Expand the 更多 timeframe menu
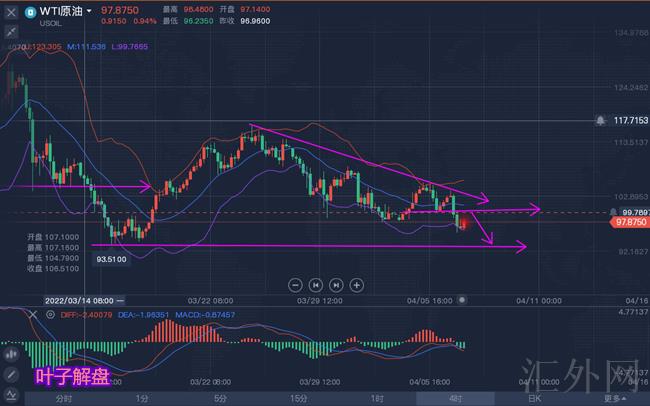This screenshot has height=406, width=650. (615, 399)
